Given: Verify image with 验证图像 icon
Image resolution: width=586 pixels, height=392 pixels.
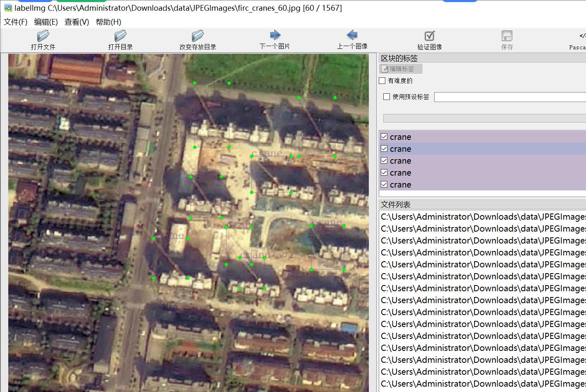Looking at the screenshot, I should [430, 36].
